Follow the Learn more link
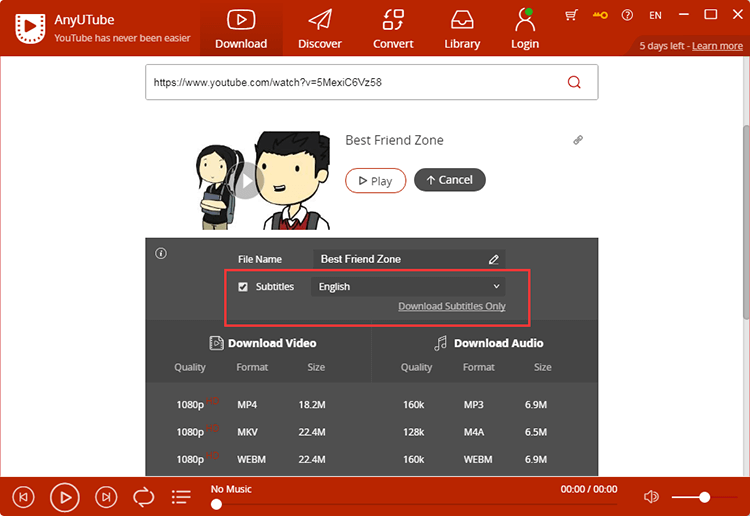 point(717,46)
